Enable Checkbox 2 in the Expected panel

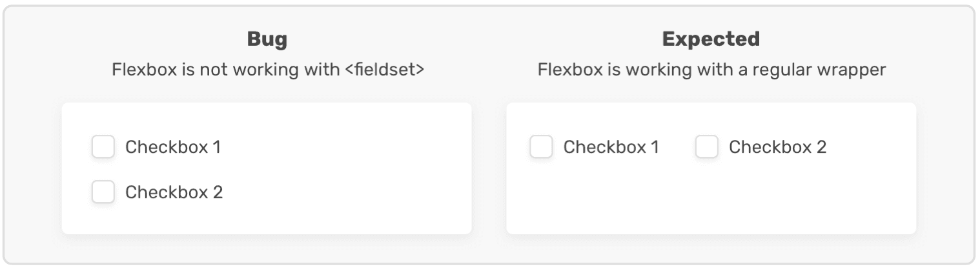click(707, 147)
